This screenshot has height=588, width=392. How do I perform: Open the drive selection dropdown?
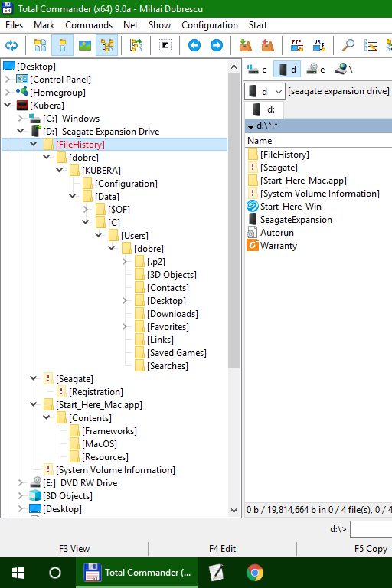coord(265,92)
